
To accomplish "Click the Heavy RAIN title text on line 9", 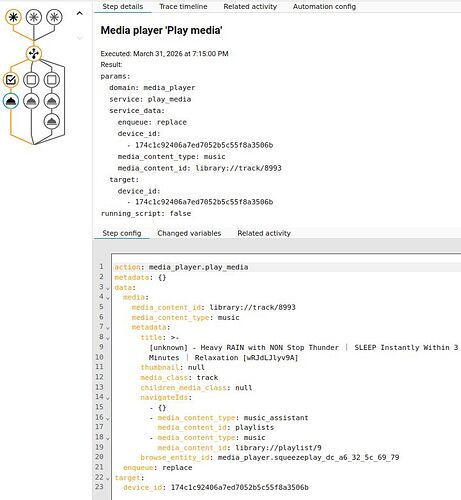I will tap(303, 348).
